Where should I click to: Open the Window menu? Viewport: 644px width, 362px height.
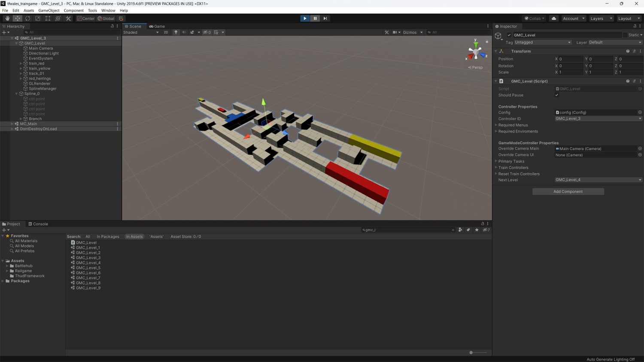[108, 10]
